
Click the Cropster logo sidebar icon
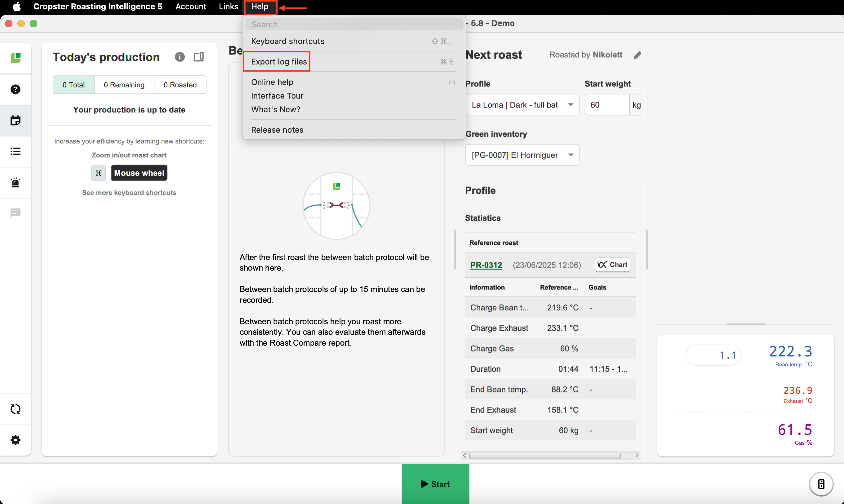(16, 58)
